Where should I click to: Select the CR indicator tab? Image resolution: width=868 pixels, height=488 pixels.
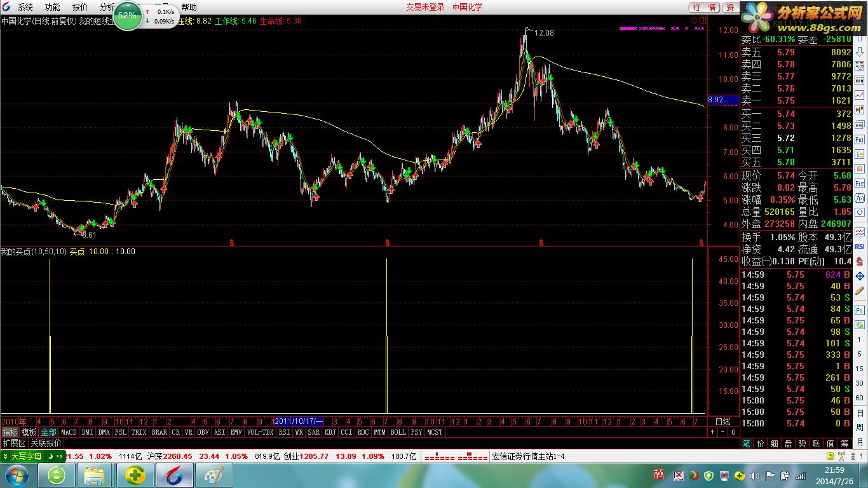coord(176,432)
